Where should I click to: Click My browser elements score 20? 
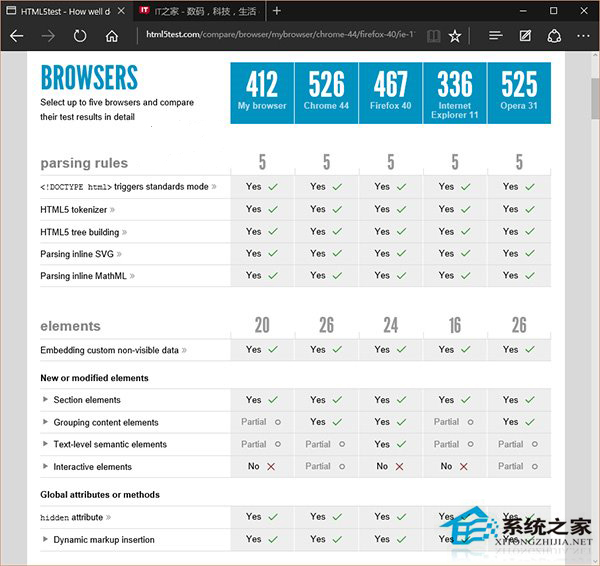(262, 325)
